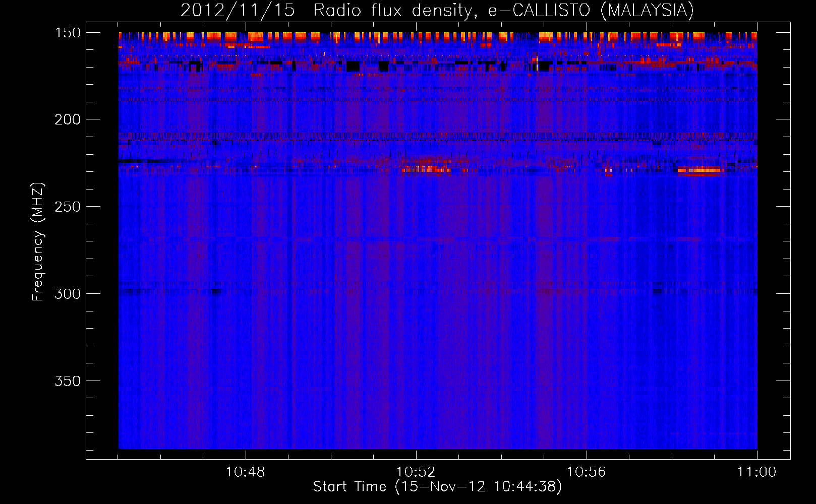Click the frequency axis label '250'
The height and width of the screenshot is (504, 816).
click(68, 207)
